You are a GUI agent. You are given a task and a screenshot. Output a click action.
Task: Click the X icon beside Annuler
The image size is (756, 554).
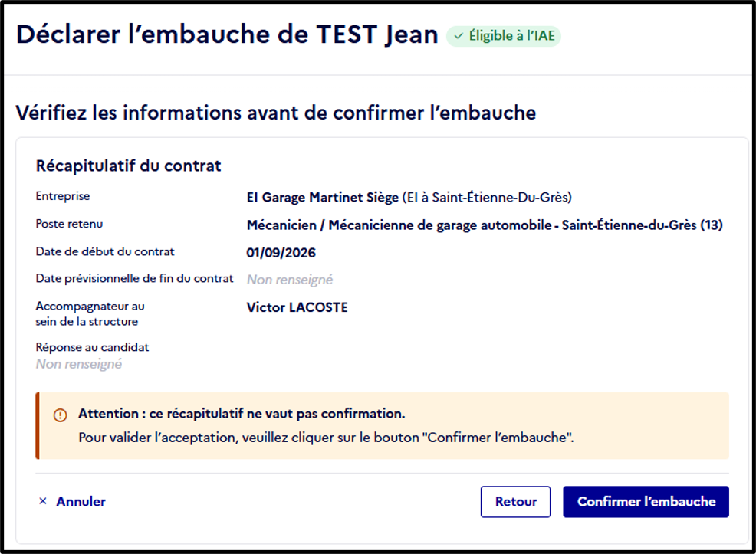click(43, 501)
